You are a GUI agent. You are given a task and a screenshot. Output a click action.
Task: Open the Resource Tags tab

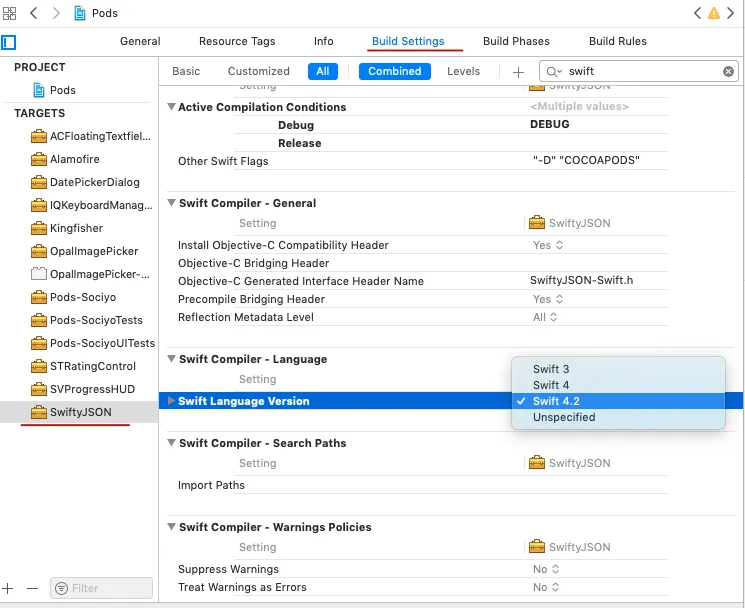click(x=237, y=41)
